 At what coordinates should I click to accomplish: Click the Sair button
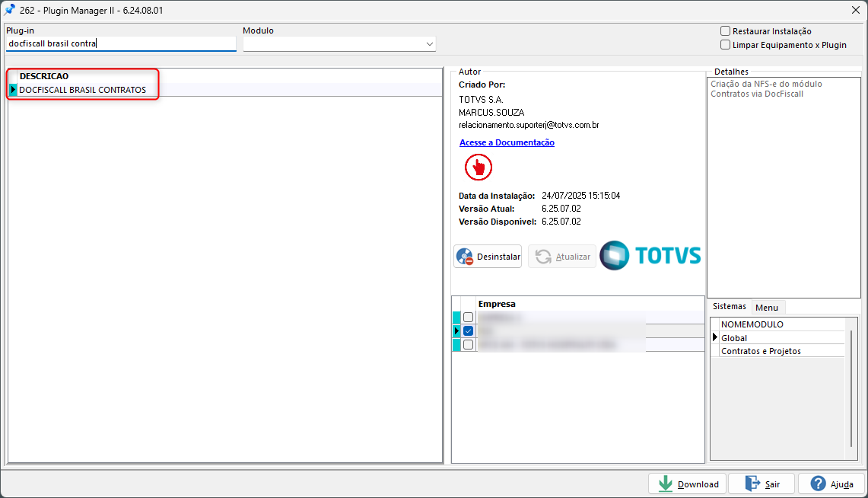(x=761, y=484)
